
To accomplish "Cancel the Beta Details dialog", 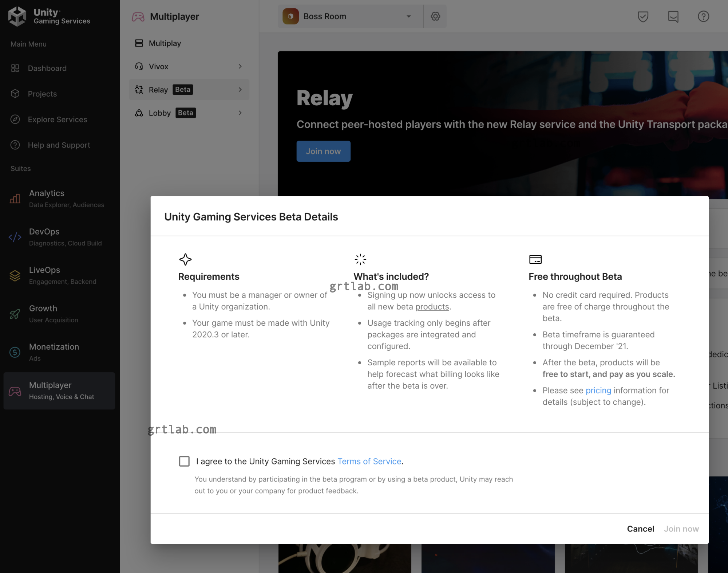I will coord(640,529).
